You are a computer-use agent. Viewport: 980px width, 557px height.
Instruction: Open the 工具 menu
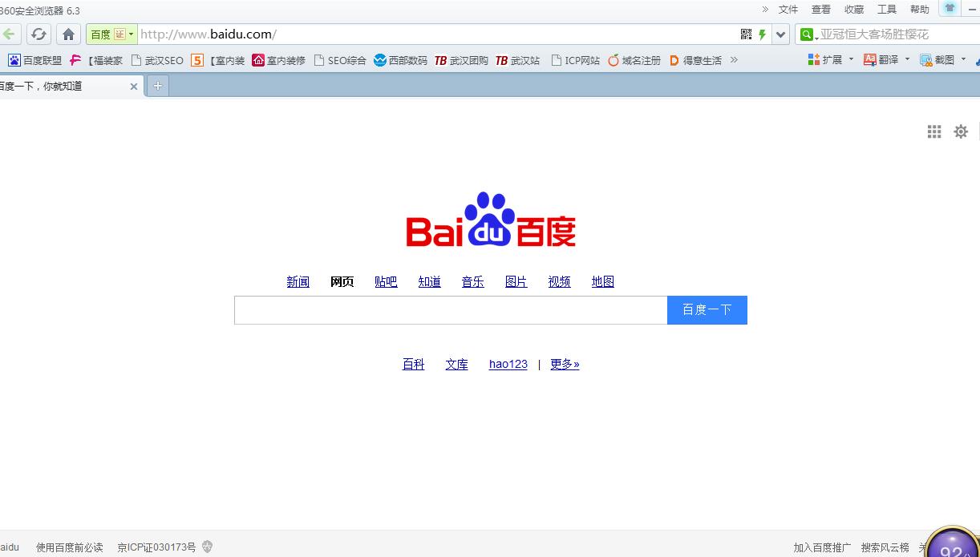click(886, 10)
